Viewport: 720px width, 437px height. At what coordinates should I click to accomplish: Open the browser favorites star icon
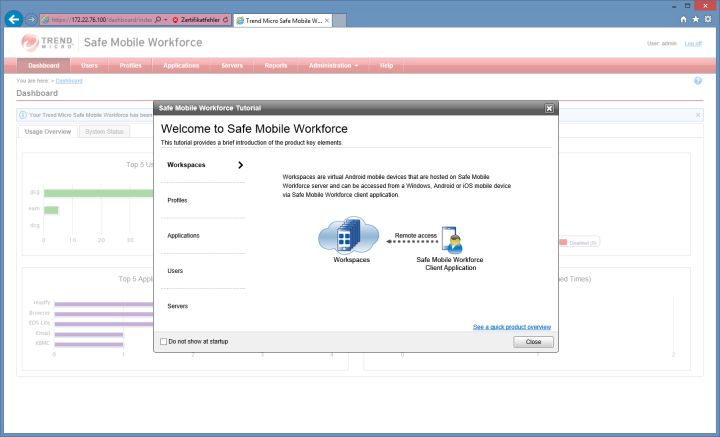(695, 19)
